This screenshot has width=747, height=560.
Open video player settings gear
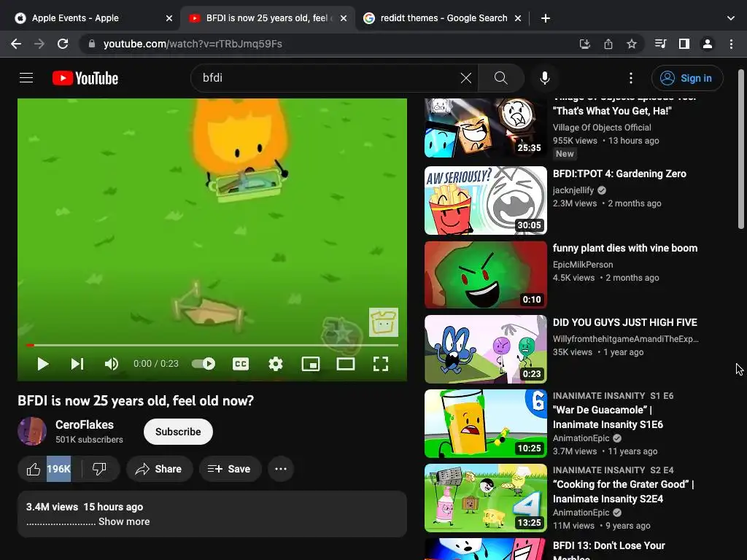point(275,365)
